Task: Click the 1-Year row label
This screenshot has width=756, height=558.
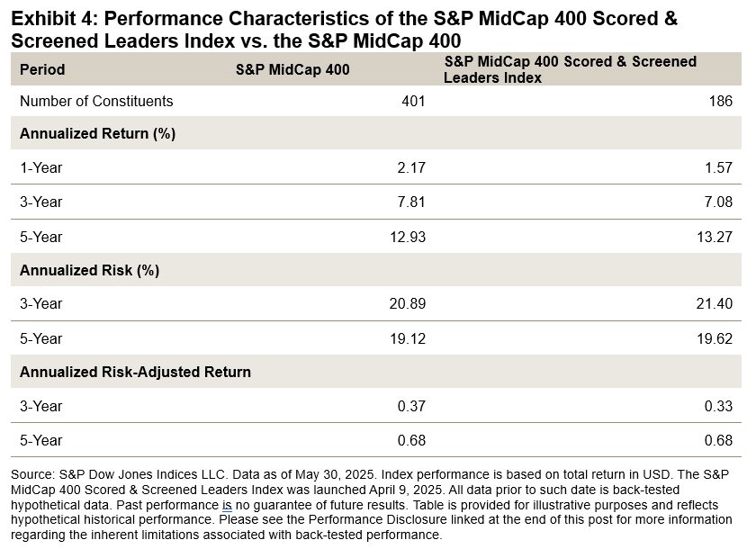Action: tap(41, 167)
